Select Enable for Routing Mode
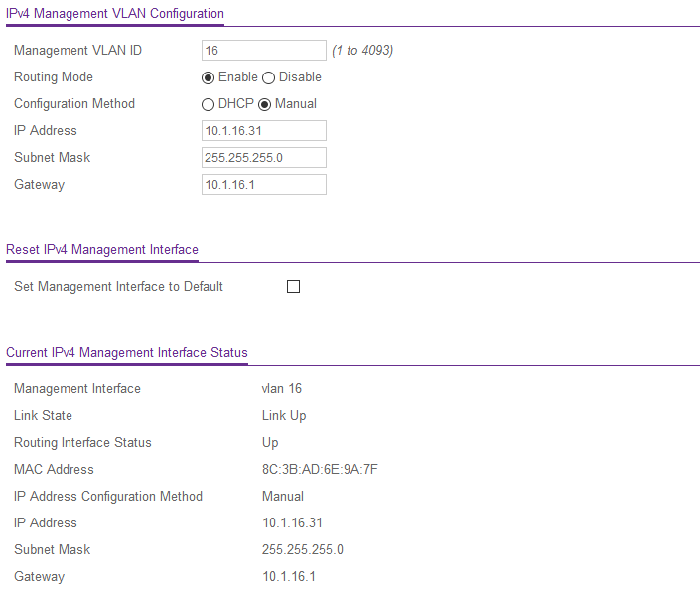Screen dimensions: 700x593 tap(208, 77)
